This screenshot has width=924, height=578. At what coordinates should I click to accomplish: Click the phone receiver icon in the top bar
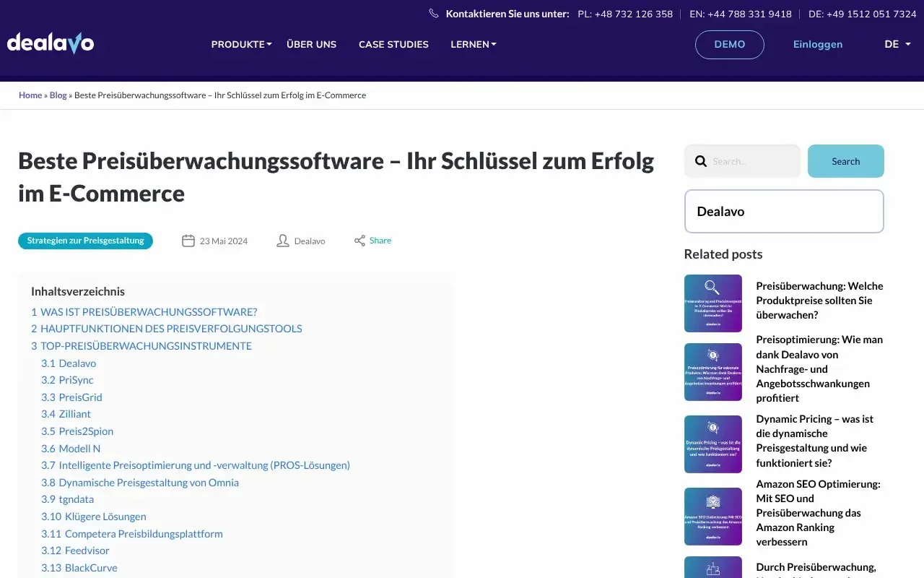(x=433, y=13)
